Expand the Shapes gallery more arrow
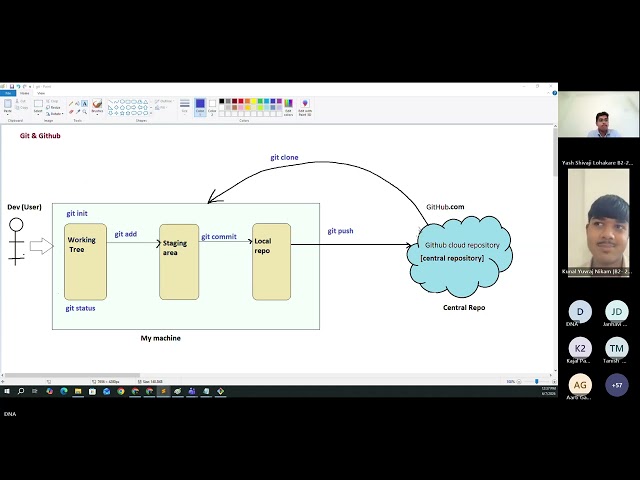 tap(151, 113)
